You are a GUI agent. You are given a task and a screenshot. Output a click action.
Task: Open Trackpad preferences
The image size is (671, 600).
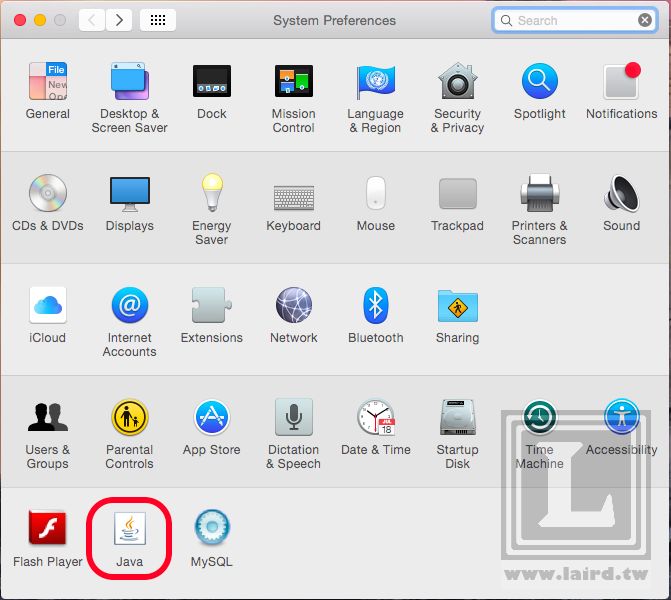coord(457,193)
